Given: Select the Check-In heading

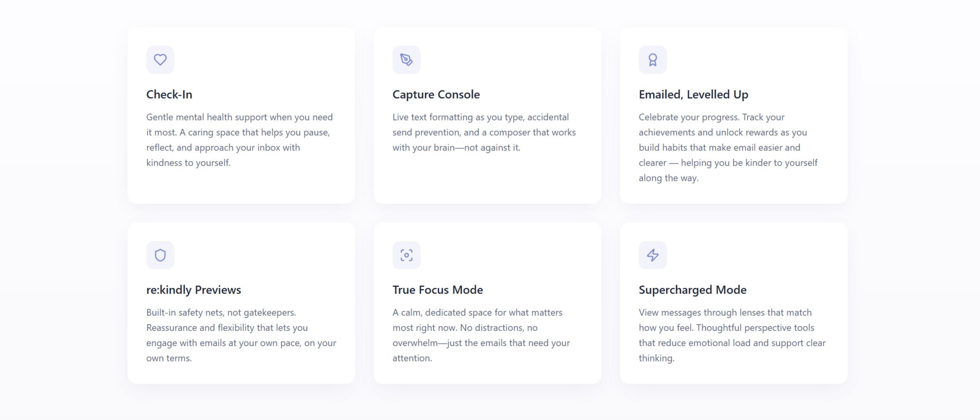Looking at the screenshot, I should pyautogui.click(x=169, y=94).
